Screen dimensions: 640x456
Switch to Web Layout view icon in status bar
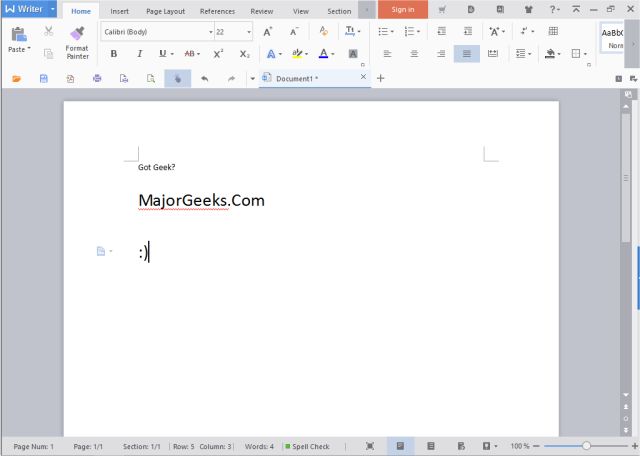coord(461,446)
